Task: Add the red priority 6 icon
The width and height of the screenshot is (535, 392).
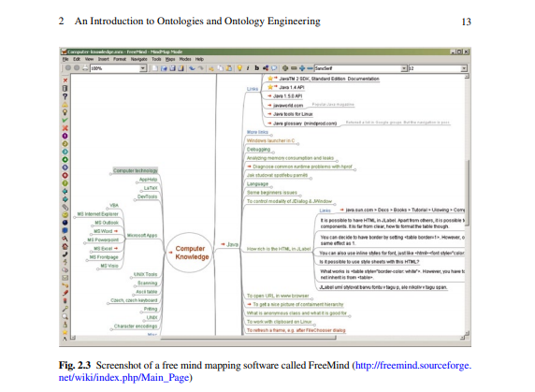Action: [65, 175]
